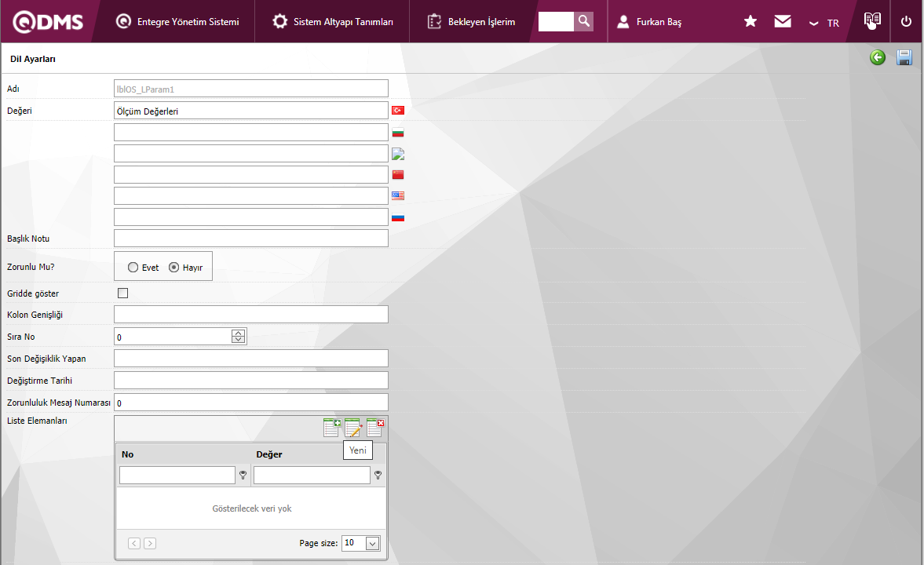This screenshot has width=924, height=565.
Task: Click the Sıra No number field
Action: [173, 337]
